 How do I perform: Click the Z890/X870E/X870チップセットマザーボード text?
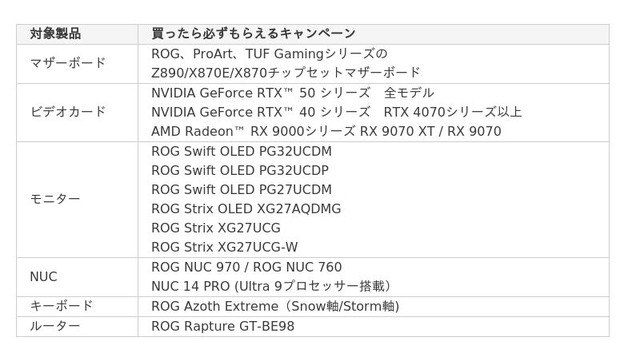tap(286, 73)
